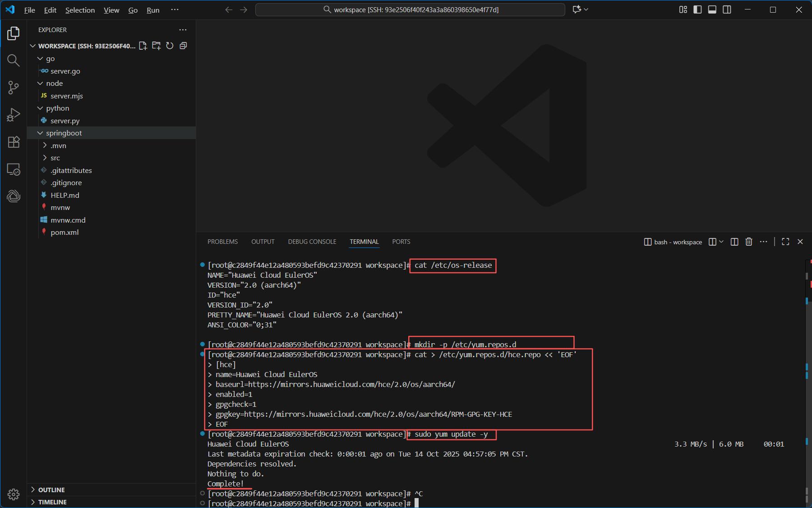Toggle bottom panel visibility
Image resolution: width=812 pixels, height=508 pixels.
712,9
